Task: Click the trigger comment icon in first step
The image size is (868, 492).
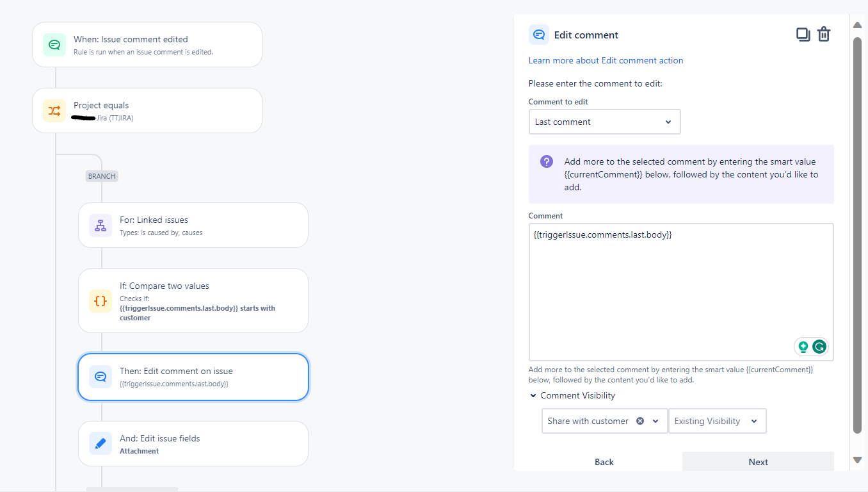Action: pos(54,45)
